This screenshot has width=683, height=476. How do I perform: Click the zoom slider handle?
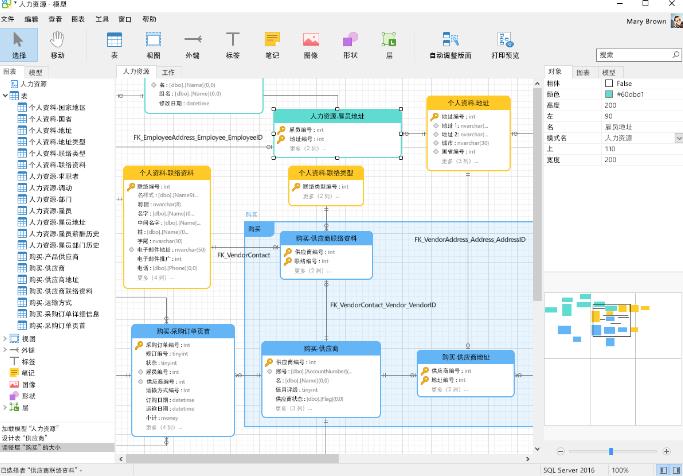(611, 451)
